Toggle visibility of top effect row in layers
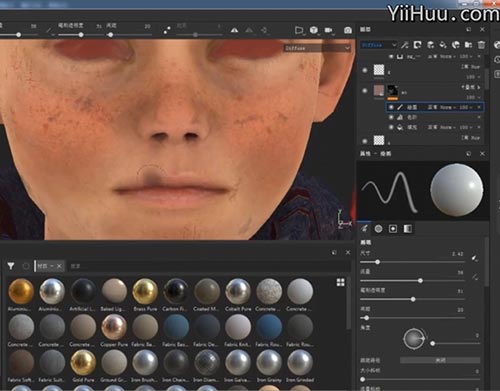The height and width of the screenshot is (391, 500). tap(391, 57)
